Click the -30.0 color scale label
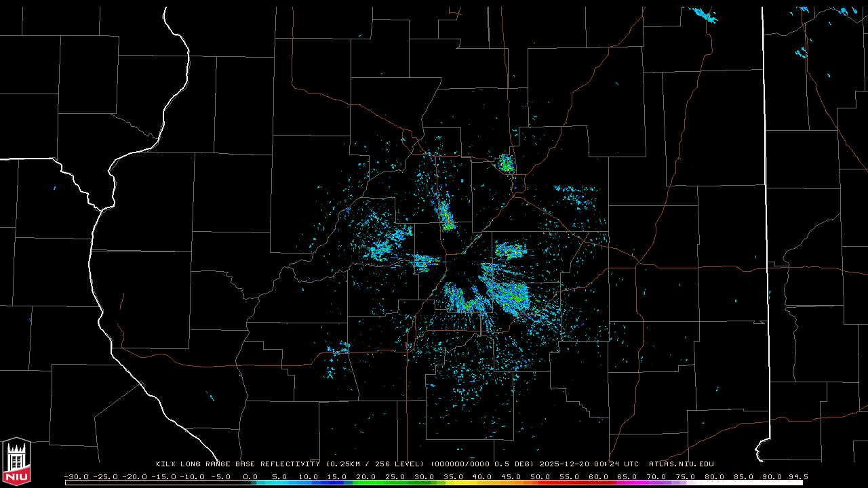868x488 pixels. click(x=76, y=476)
